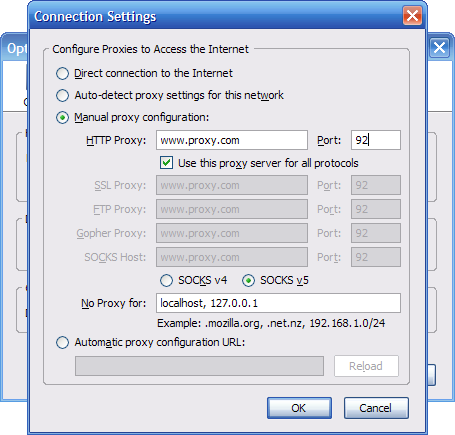Close the Options window behind
This screenshot has height=435, width=455.
[x=439, y=48]
